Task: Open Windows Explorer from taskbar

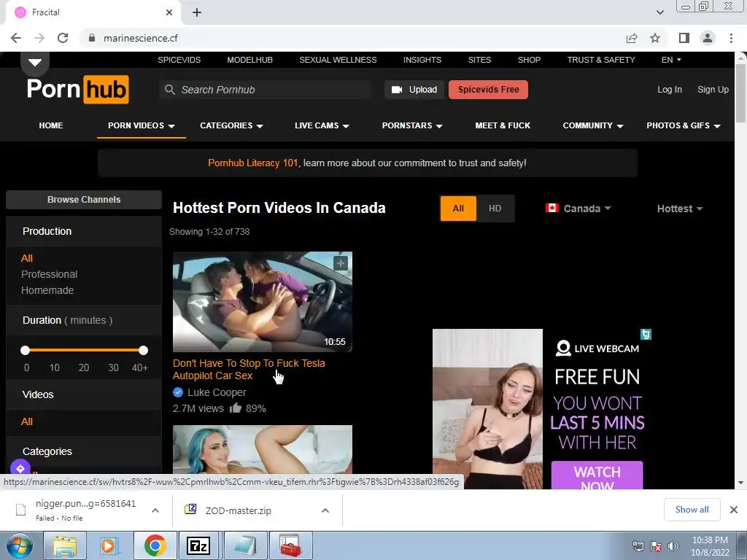Action: tap(65, 545)
